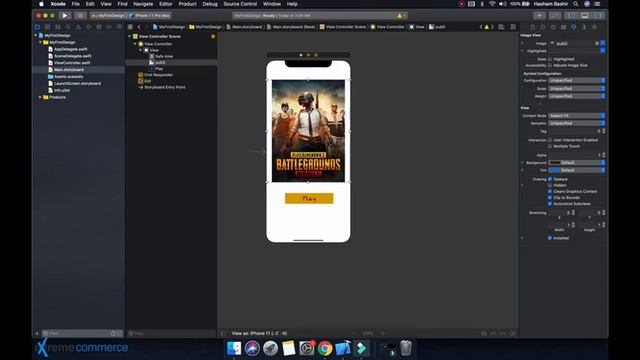
Task: Open the Scale dropdown
Action: (576, 88)
